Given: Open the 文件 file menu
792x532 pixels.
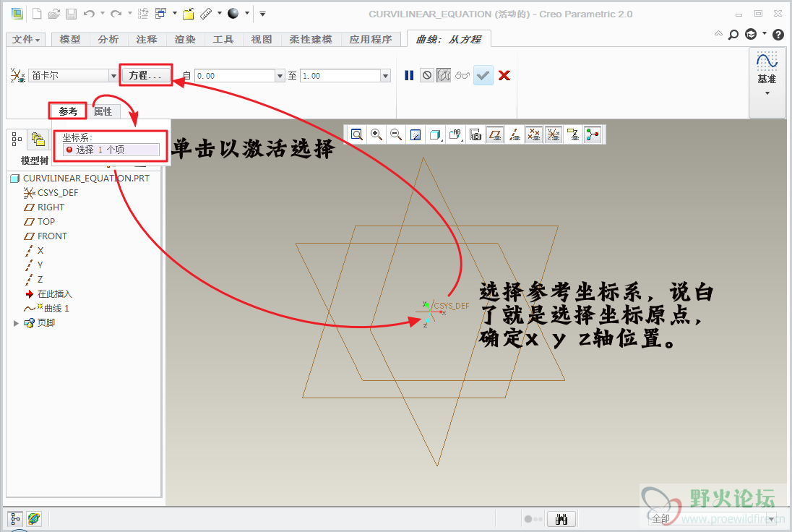Looking at the screenshot, I should tap(27, 40).
